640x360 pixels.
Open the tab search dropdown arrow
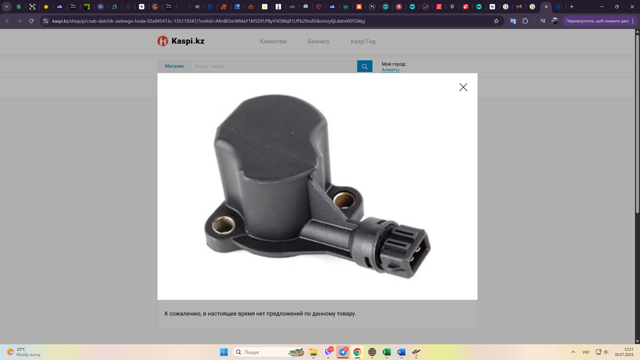7,7
